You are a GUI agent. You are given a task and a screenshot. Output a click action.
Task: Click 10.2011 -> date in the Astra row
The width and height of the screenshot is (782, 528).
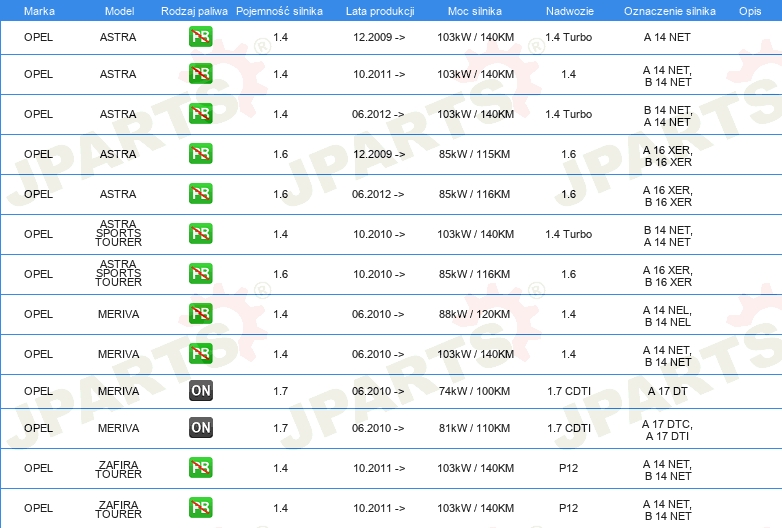[379, 74]
